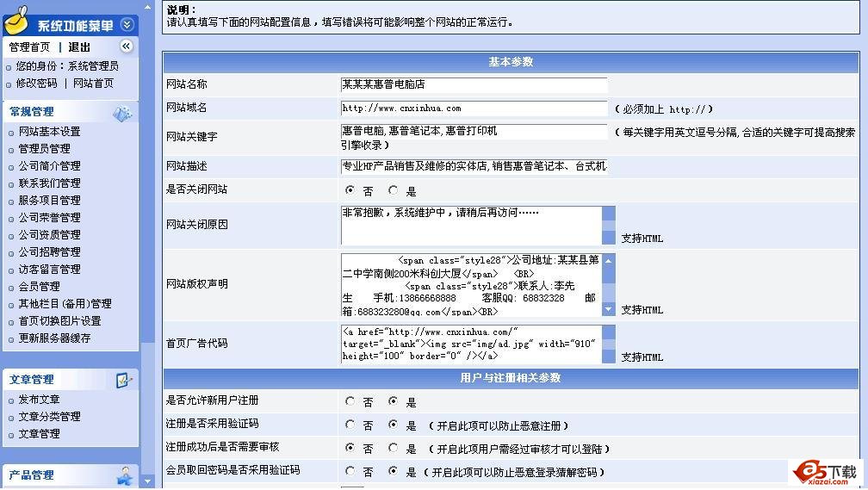Select 是 for 注册成功后是否需要审核

point(393,447)
